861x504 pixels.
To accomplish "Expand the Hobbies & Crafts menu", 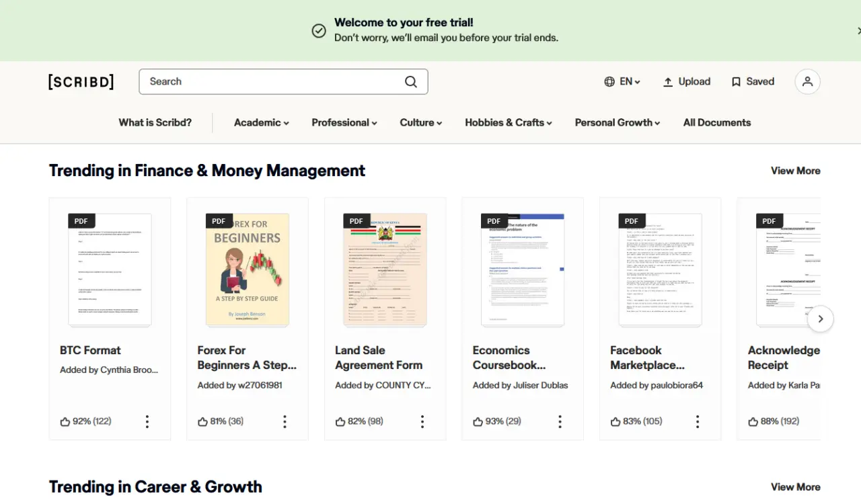I will [x=509, y=122].
